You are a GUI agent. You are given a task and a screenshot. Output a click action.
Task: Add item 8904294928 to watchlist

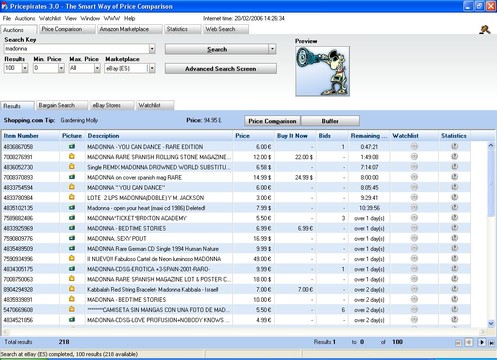click(x=414, y=289)
